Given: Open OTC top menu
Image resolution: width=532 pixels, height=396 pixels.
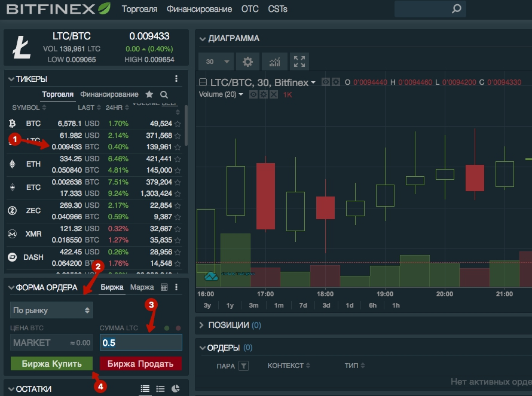Looking at the screenshot, I should tap(250, 9).
